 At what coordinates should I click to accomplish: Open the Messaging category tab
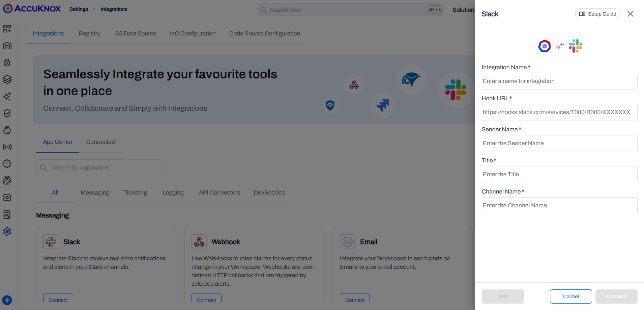tap(95, 192)
